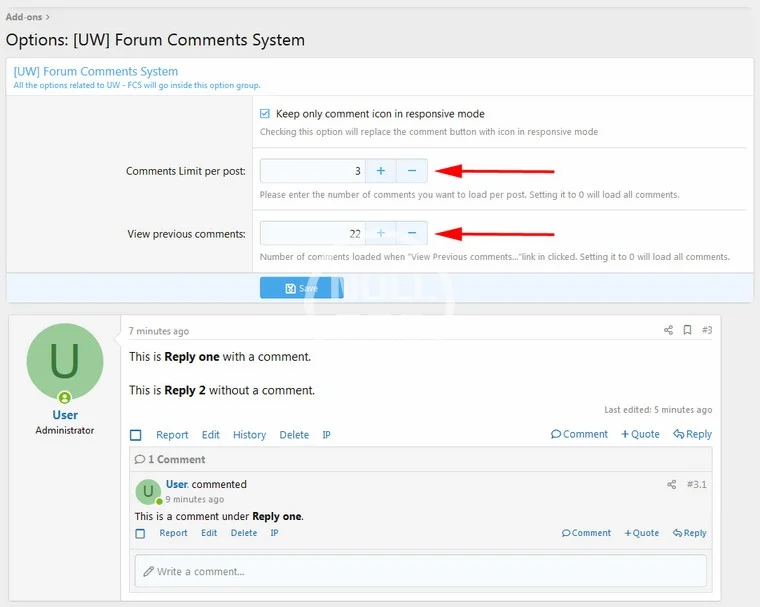The width and height of the screenshot is (760, 607).
Task: Click Edit link on the comment
Action: click(209, 533)
